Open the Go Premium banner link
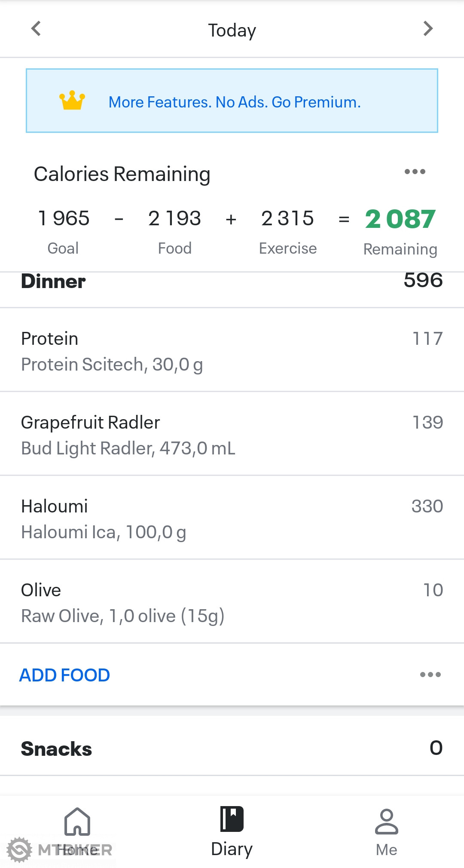Screen dimensions: 464x868 tap(235, 102)
